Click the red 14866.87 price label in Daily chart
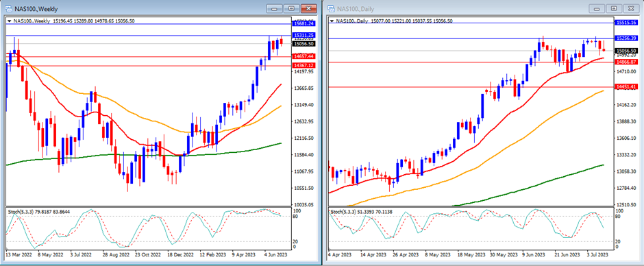This screenshot has height=266, width=644. coord(626,62)
